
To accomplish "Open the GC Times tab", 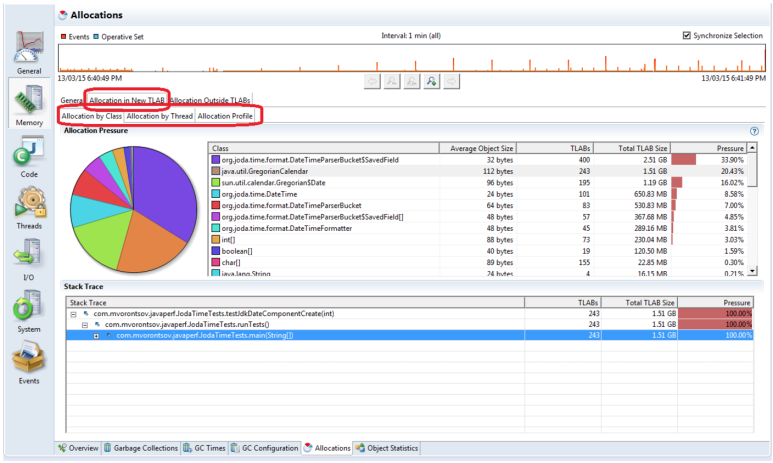I will click(205, 448).
